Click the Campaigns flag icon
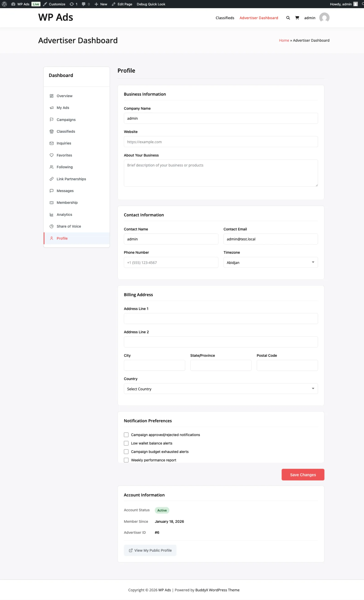Viewport: 364px width, 600px height. pos(52,120)
